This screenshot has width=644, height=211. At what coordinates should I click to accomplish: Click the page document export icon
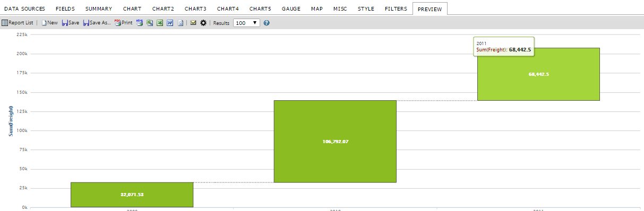coord(181,23)
